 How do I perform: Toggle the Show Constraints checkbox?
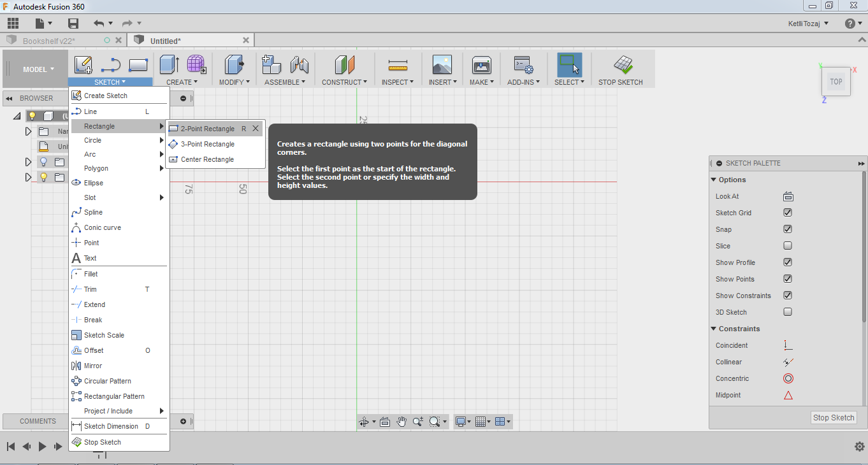point(788,296)
